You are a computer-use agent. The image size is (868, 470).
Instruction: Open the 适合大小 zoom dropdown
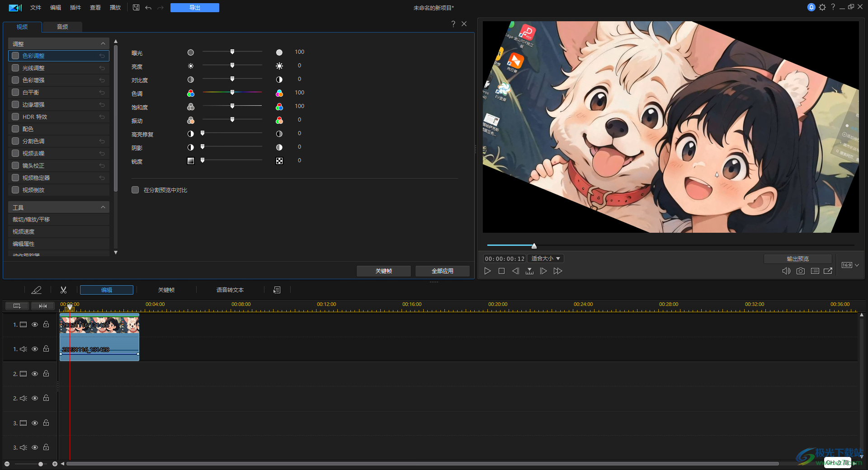(x=546, y=258)
